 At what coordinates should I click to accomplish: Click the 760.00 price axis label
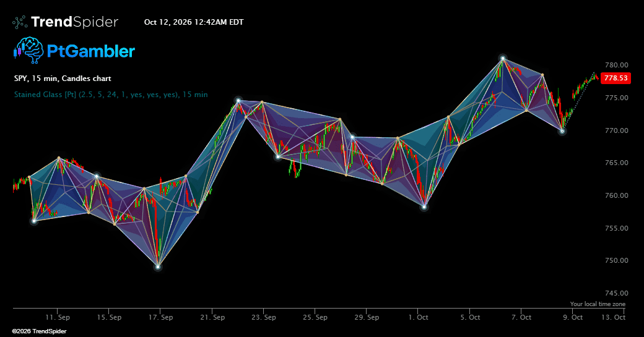click(x=617, y=195)
